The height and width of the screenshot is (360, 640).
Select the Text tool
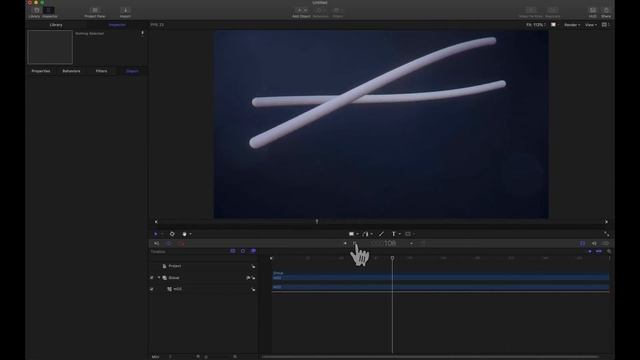pyautogui.click(x=393, y=234)
